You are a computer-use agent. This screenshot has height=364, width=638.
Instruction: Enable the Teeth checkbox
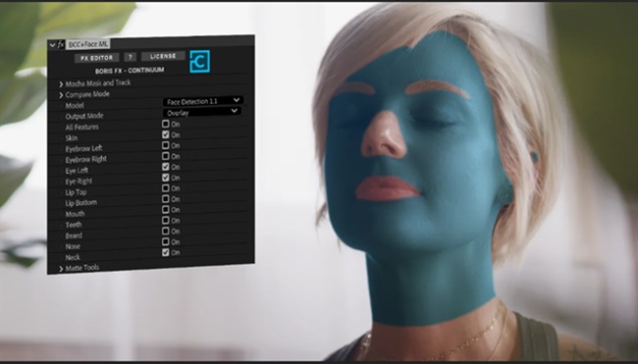coord(165,220)
